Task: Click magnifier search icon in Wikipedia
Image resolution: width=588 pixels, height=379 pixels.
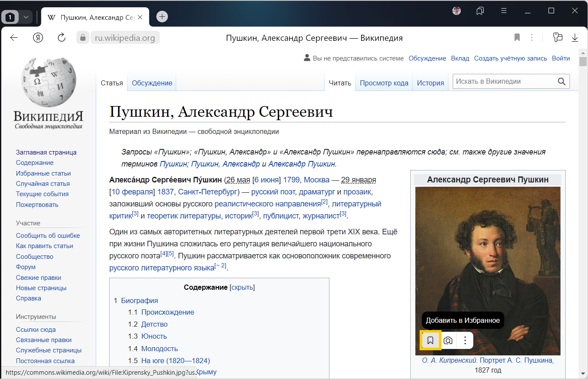Action: click(x=561, y=82)
